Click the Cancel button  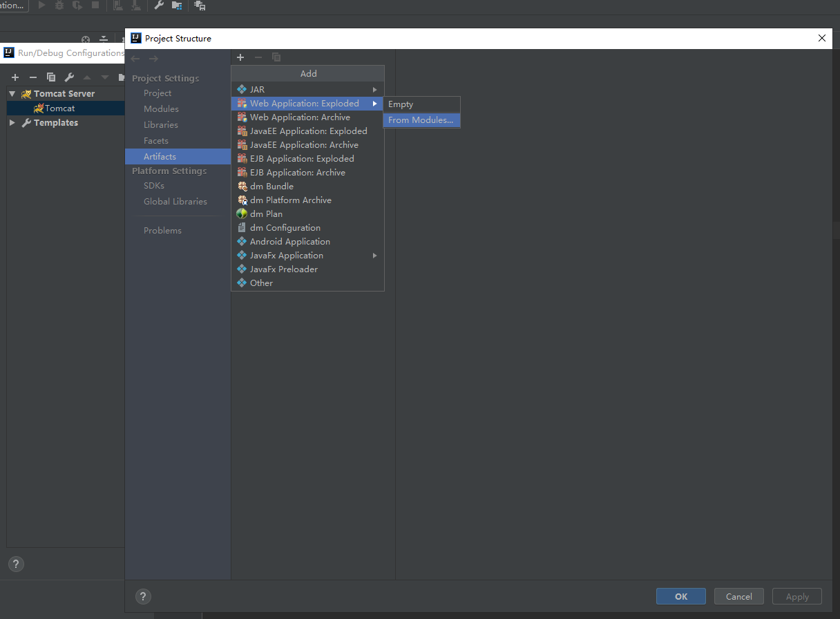point(739,597)
